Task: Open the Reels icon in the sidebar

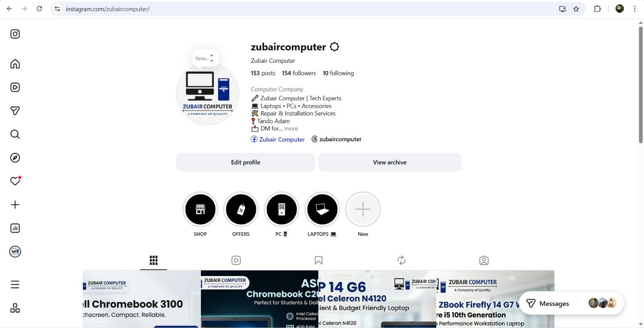Action: (15, 87)
